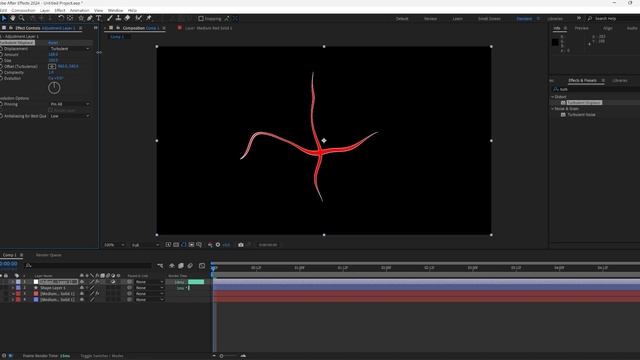The width and height of the screenshot is (640, 360).
Task: Select the Selection arrow tool
Action: click(4, 18)
